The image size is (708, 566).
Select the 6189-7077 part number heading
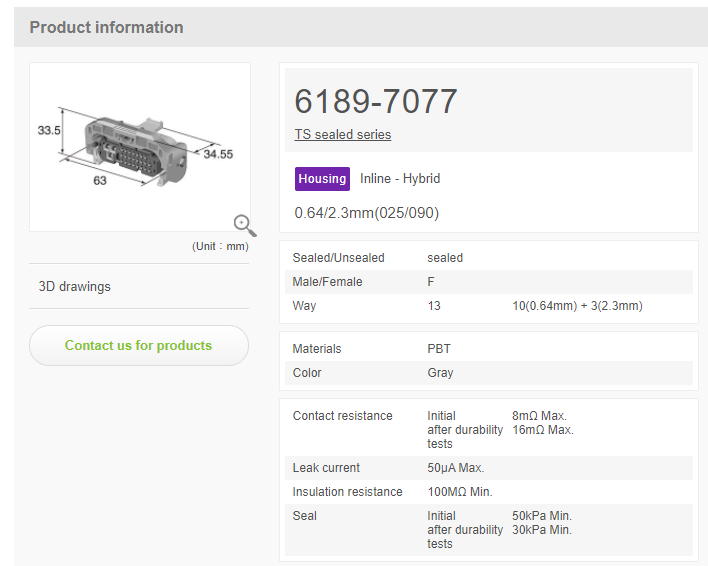[376, 101]
